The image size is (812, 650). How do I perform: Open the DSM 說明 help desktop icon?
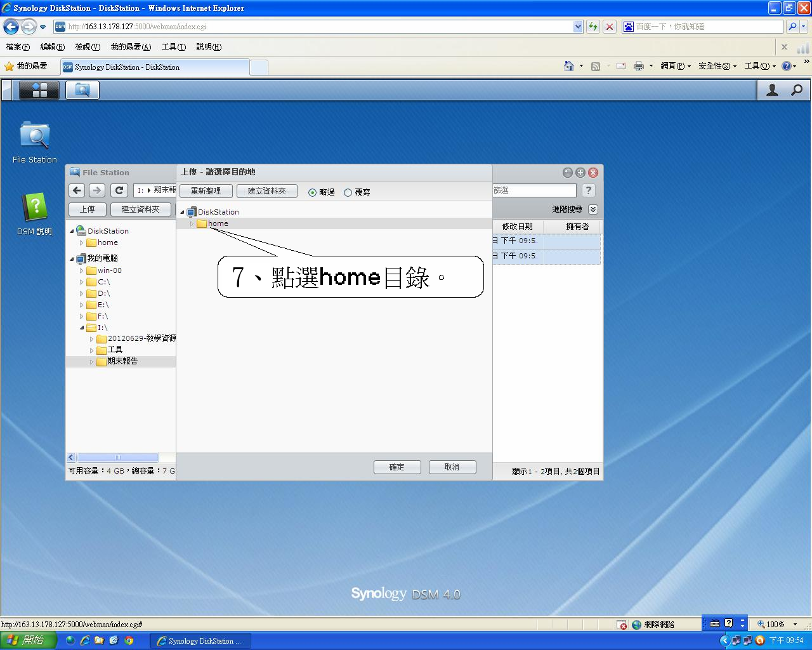pyautogui.click(x=35, y=214)
